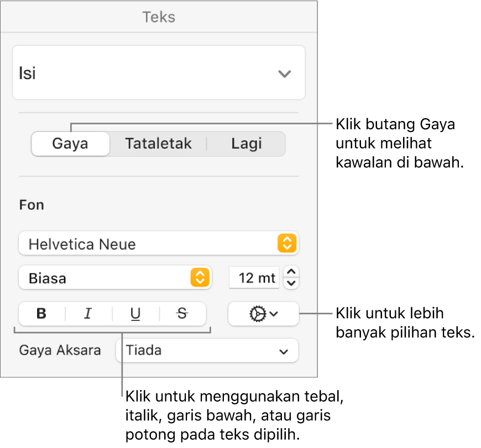
Task: Click the orange arrows beside Biasa
Action: [200, 277]
